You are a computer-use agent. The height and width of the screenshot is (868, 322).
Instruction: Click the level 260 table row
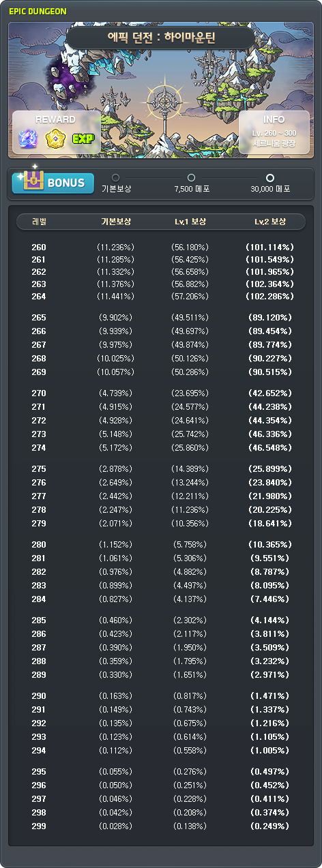pyautogui.click(x=162, y=247)
